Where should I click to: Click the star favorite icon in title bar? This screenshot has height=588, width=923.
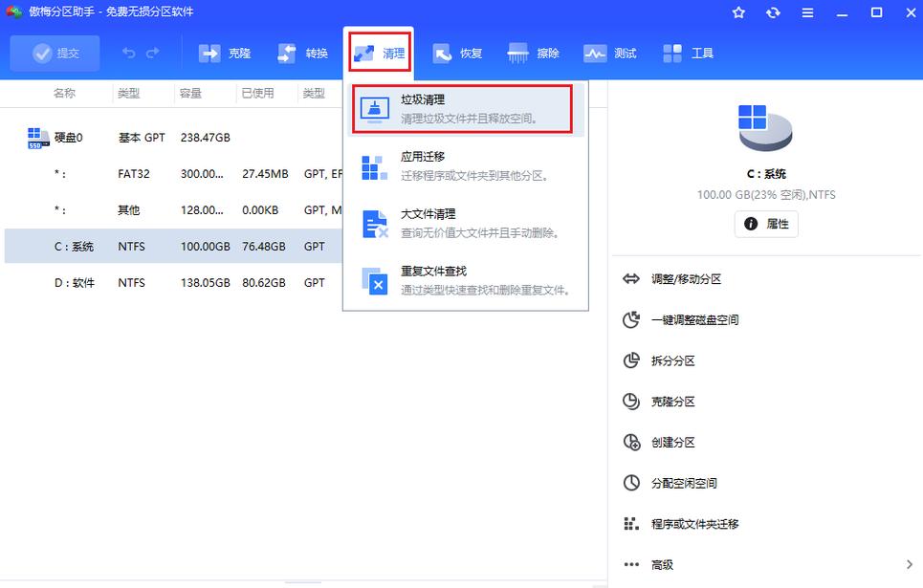(737, 12)
